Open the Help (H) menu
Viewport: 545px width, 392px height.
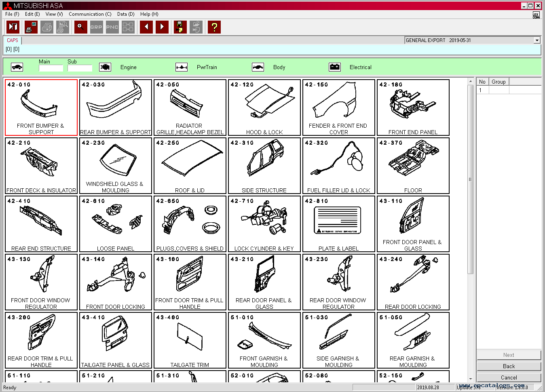coord(149,14)
